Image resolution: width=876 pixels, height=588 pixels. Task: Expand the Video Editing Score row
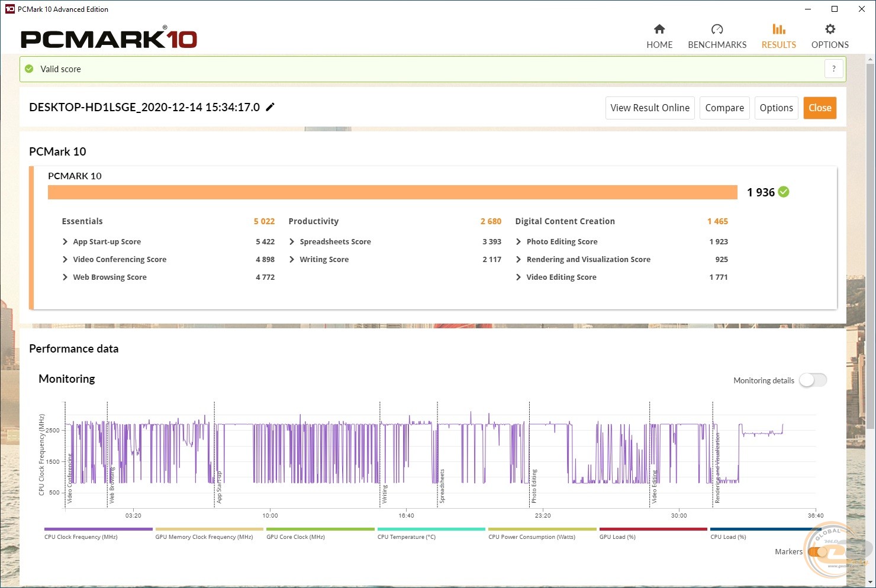(x=518, y=277)
